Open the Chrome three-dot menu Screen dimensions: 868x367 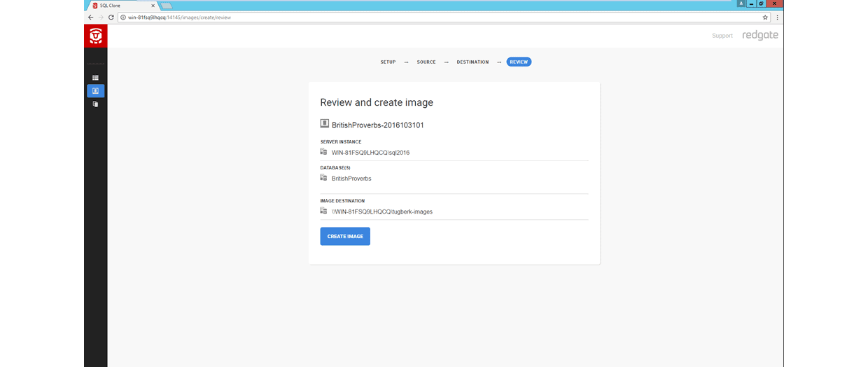(x=777, y=17)
